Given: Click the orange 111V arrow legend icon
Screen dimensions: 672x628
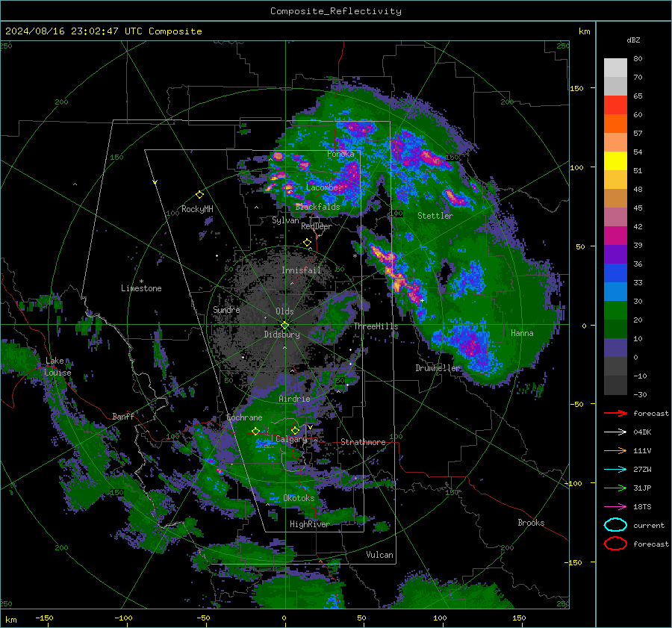Looking at the screenshot, I should (x=615, y=450).
